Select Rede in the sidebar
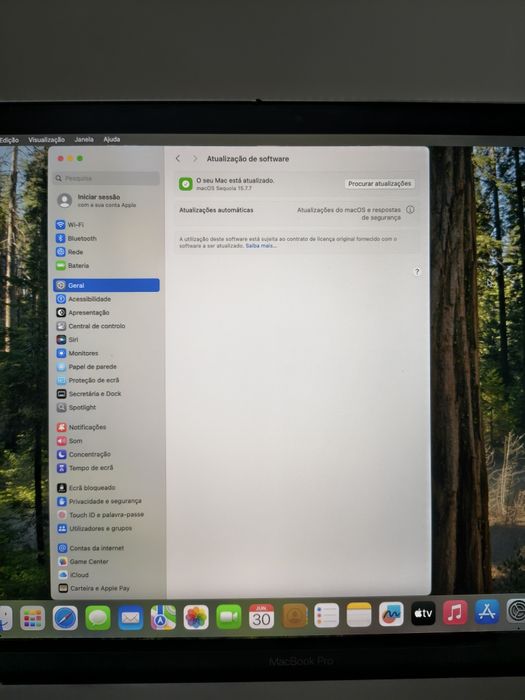Image resolution: width=525 pixels, height=700 pixels. point(106,252)
